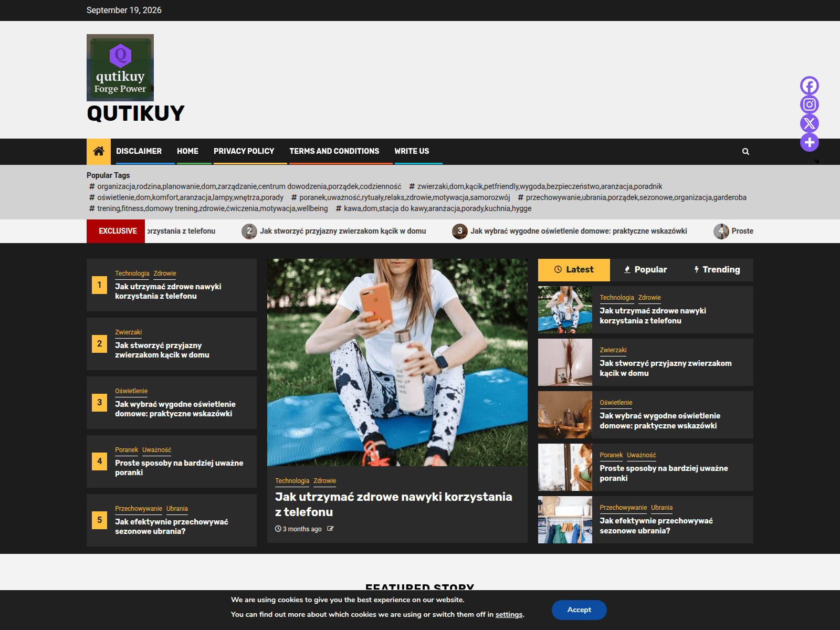
Task: Open Facebook social icon
Action: tap(809, 86)
